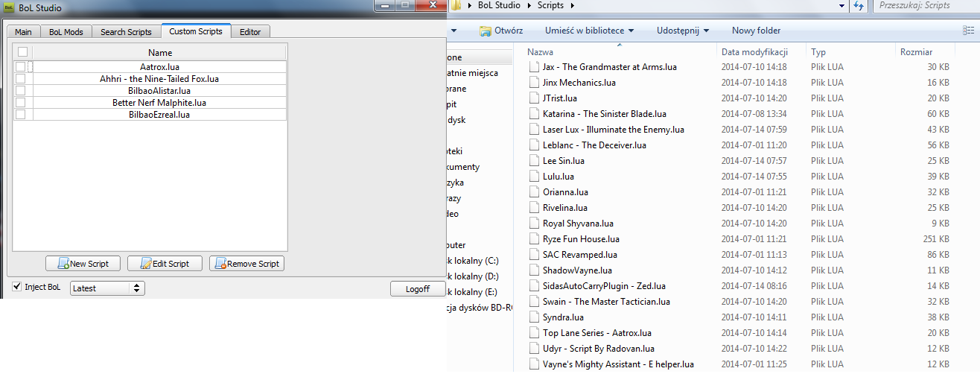980x377 pixels.
Task: Select the Custom Scripts tab
Action: coord(196,31)
